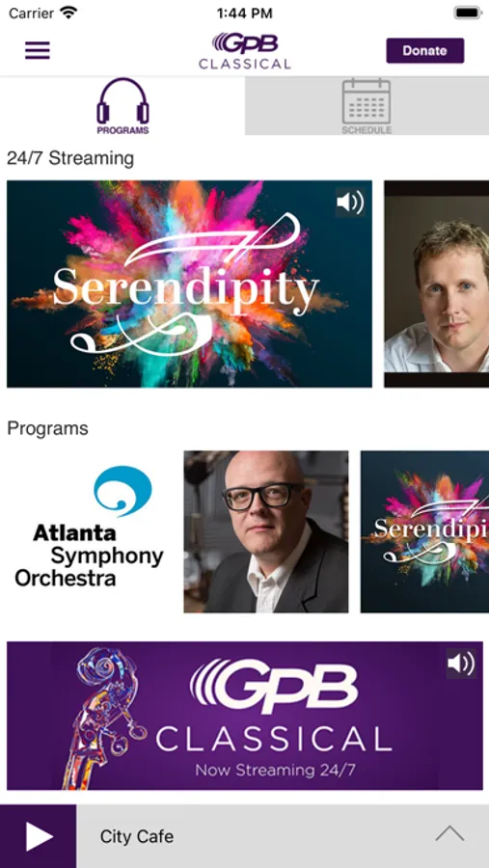Tap the City Cafe now-playing title

click(x=137, y=836)
